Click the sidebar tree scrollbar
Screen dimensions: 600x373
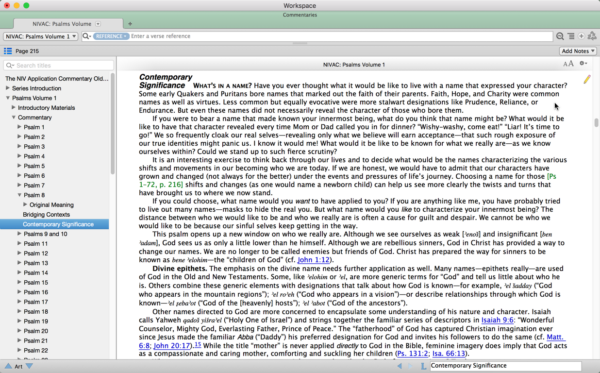[112, 123]
